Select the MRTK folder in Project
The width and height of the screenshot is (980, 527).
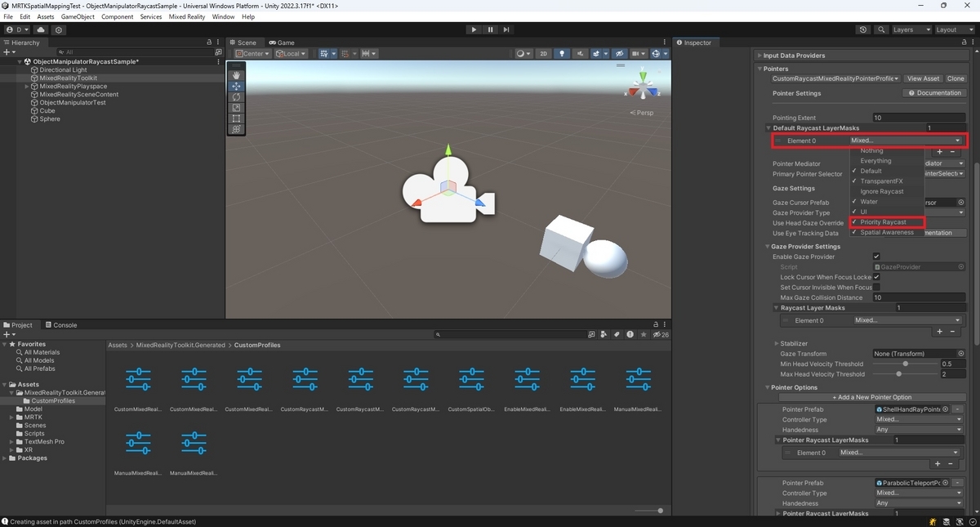pos(33,418)
